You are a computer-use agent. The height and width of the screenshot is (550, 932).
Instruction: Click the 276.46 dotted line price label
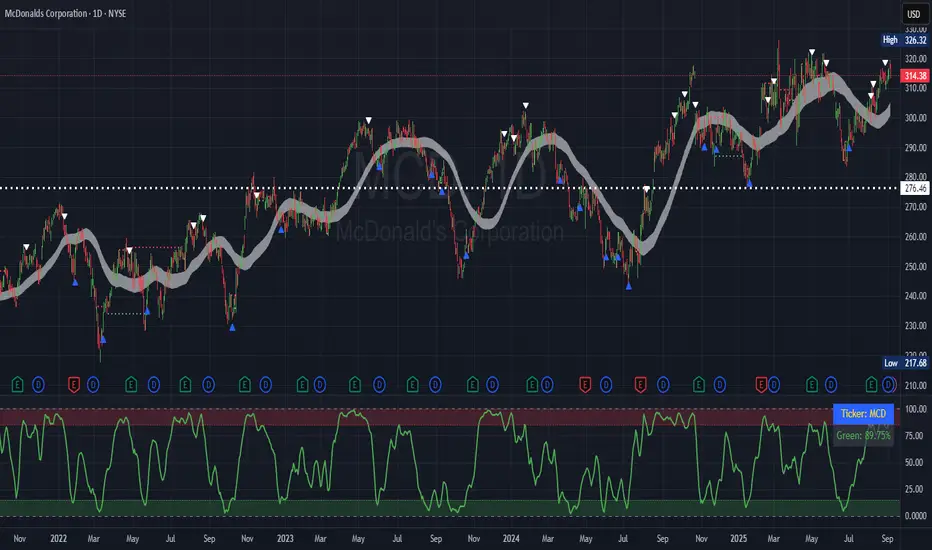[915, 188]
